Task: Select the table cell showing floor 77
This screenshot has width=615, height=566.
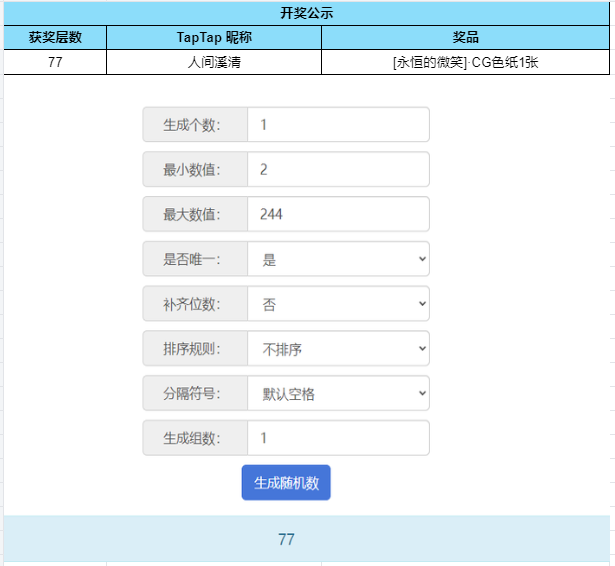Action: pos(55,62)
